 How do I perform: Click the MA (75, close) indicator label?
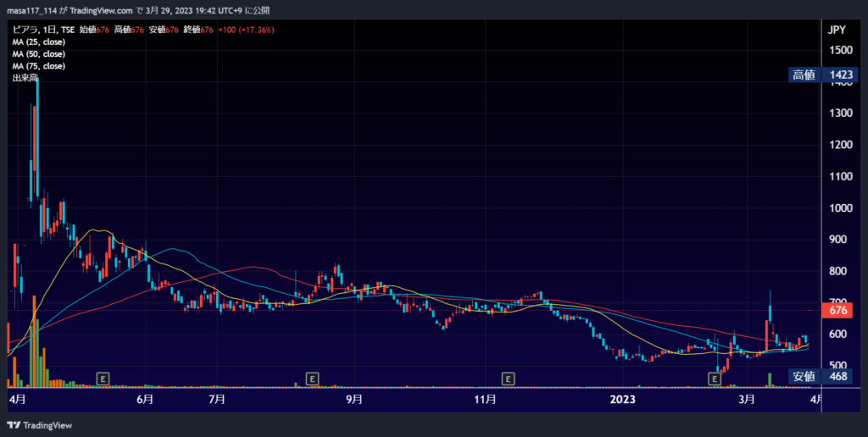pos(39,66)
